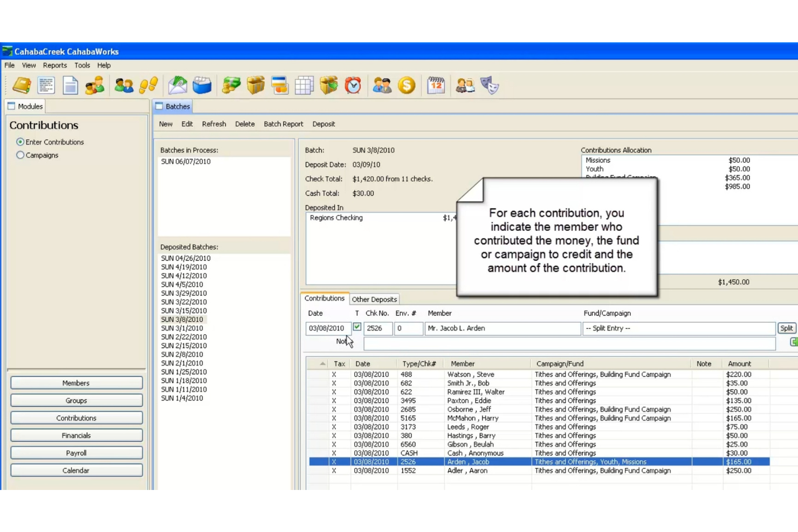Click New in the batch toolbar
The image size is (798, 532).
(166, 124)
